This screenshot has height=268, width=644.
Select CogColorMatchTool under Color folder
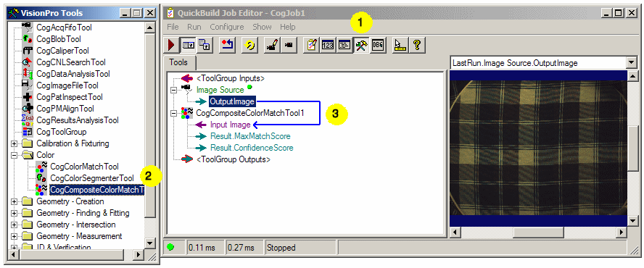click(x=84, y=167)
